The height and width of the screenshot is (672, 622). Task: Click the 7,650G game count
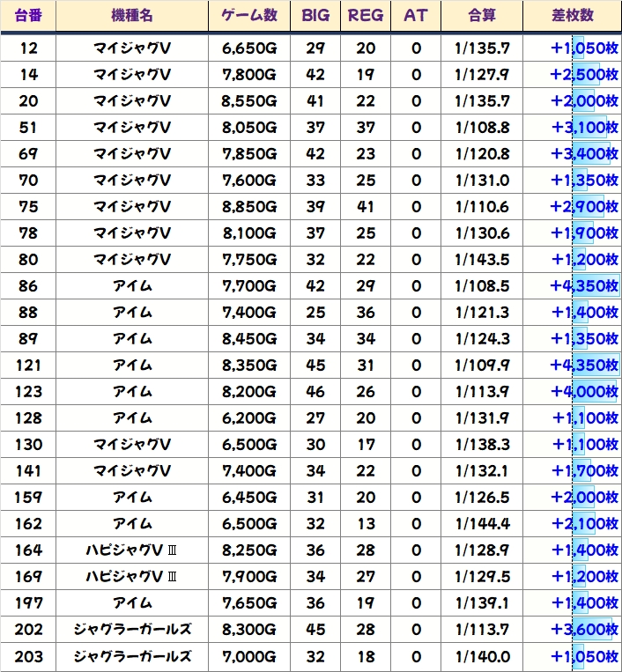(249, 603)
